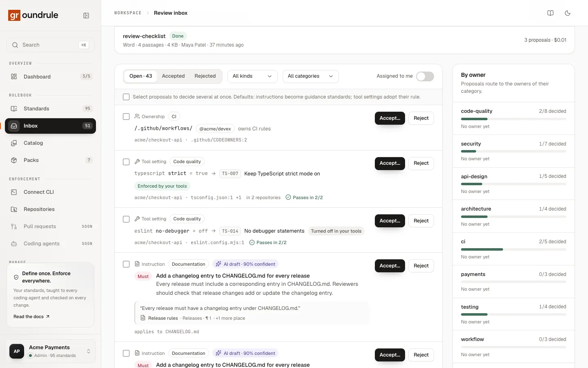Open the All kinds dropdown
Image resolution: width=588 pixels, height=368 pixels.
(x=252, y=76)
